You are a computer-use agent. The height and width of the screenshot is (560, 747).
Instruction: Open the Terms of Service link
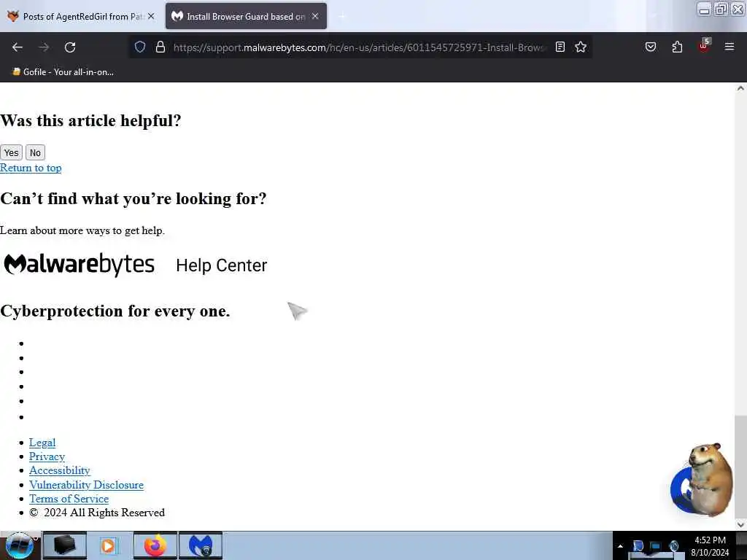[x=69, y=499]
